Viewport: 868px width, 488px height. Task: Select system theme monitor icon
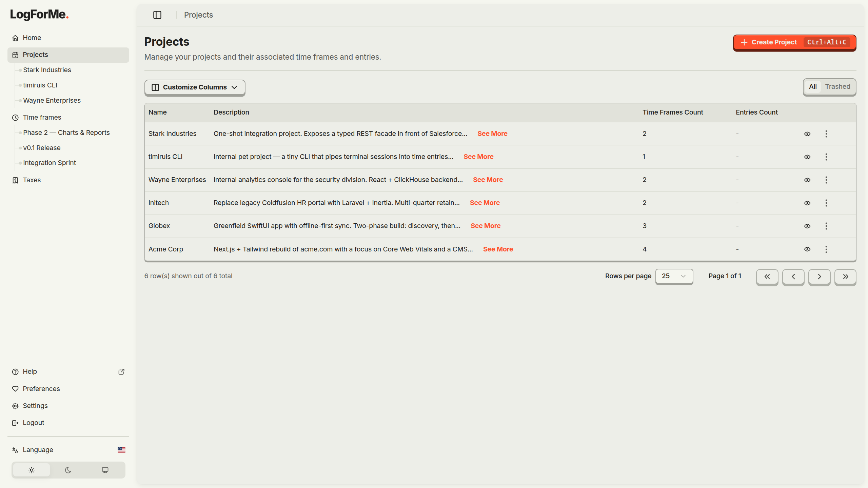(105, 470)
